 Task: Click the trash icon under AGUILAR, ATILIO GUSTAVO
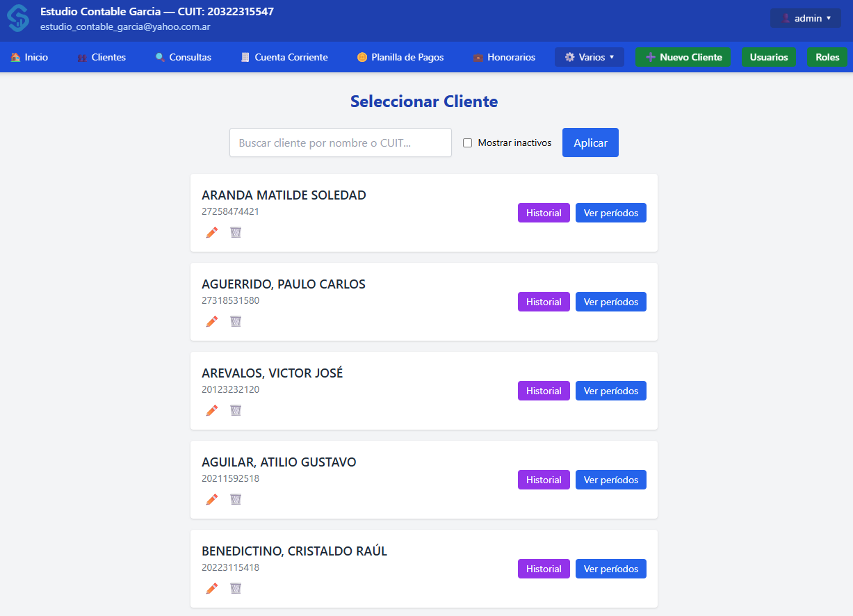236,499
